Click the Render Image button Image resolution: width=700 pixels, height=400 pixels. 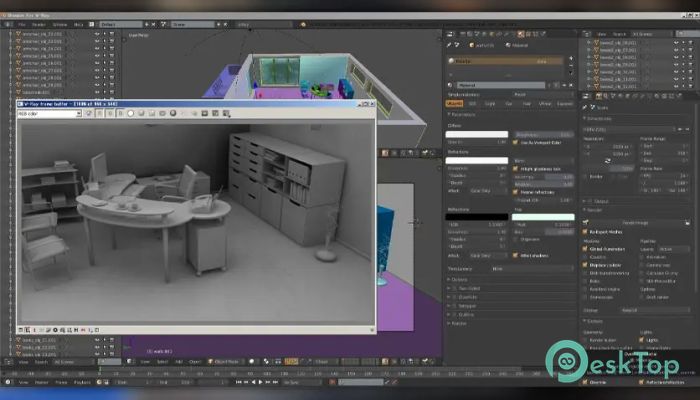pyautogui.click(x=636, y=222)
